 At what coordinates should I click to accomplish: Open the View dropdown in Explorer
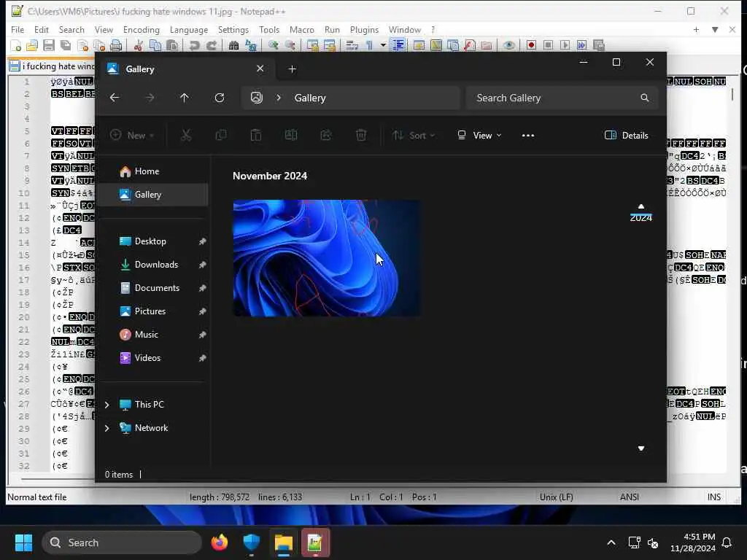[x=479, y=135]
